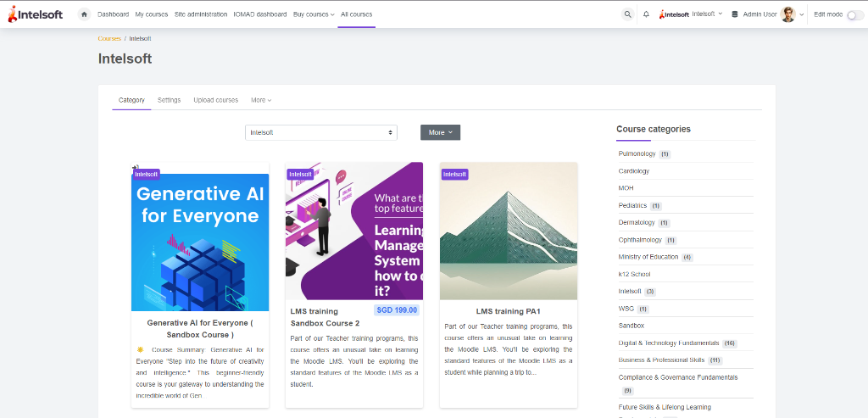Click Intelsoft badge on LMS Sandbox Course 2 card
Image resolution: width=868 pixels, height=418 pixels.
(x=301, y=175)
